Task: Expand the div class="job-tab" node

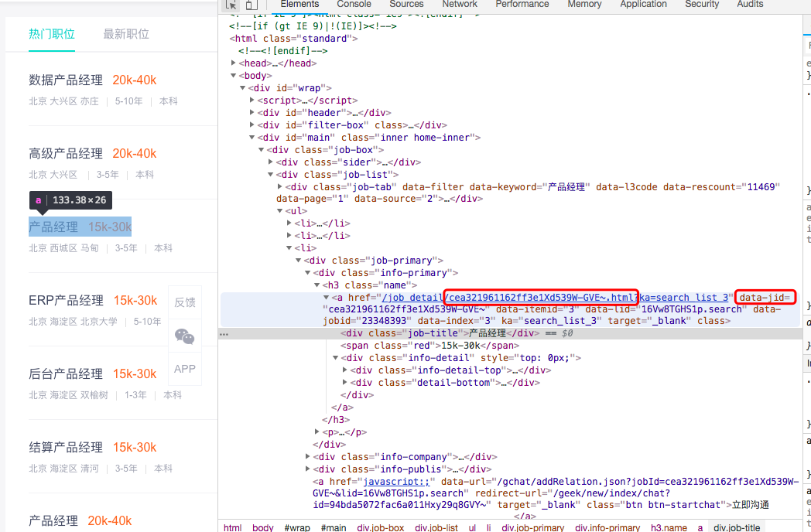Action: pos(280,186)
